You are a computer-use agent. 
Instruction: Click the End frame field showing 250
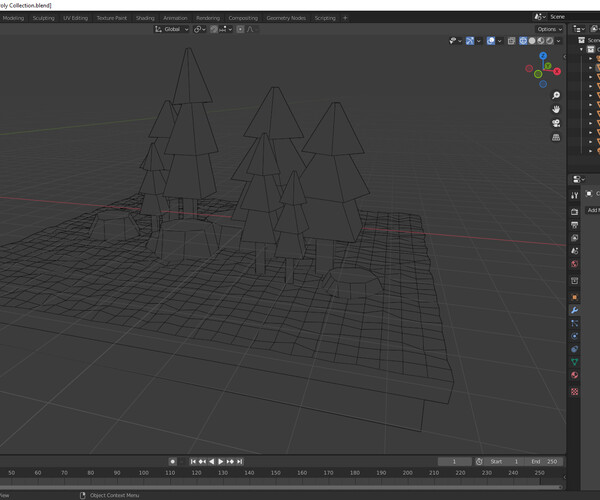(x=546, y=461)
